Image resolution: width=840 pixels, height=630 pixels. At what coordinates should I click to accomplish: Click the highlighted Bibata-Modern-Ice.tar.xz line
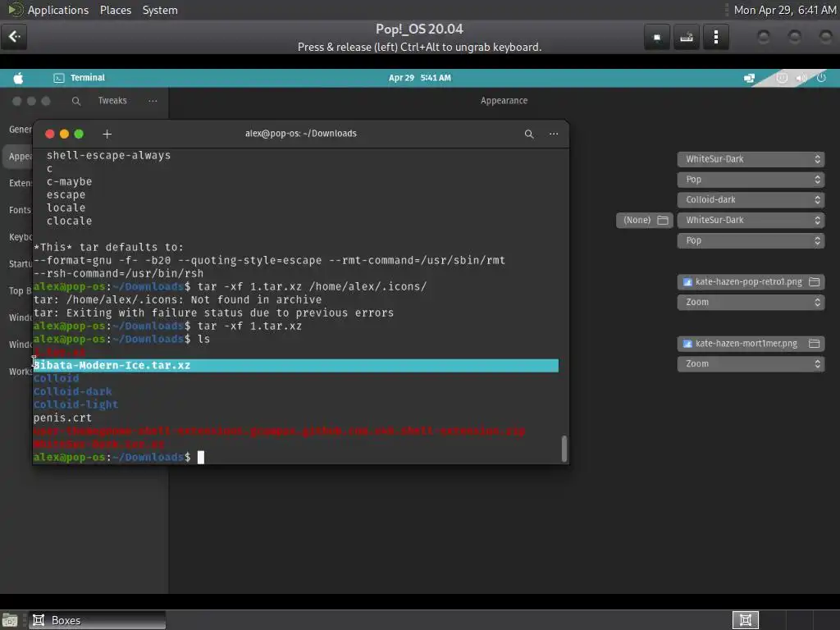click(x=295, y=365)
